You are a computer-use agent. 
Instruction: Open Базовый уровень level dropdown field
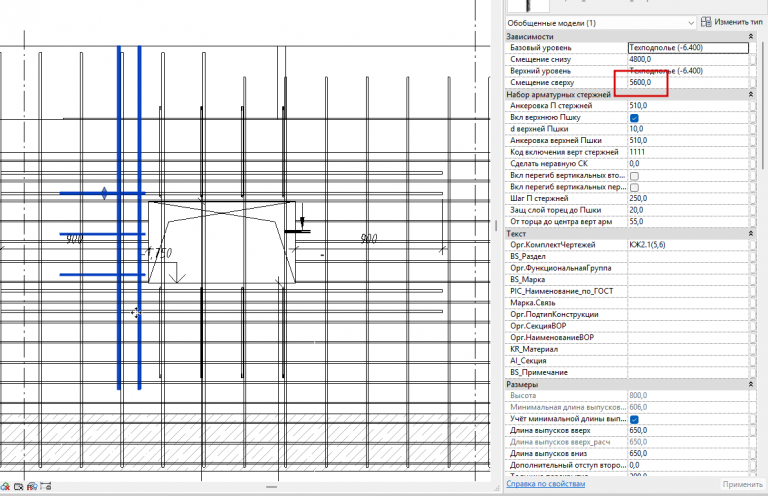688,47
